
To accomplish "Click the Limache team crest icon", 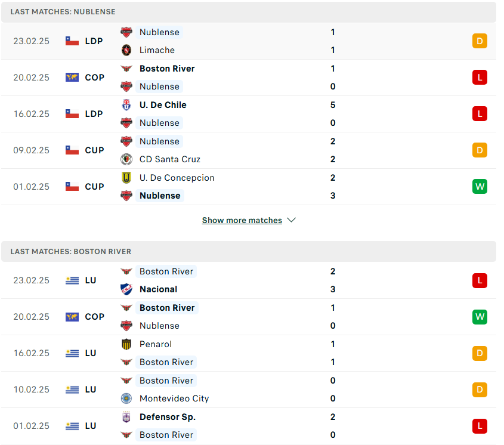I will coord(126,50).
